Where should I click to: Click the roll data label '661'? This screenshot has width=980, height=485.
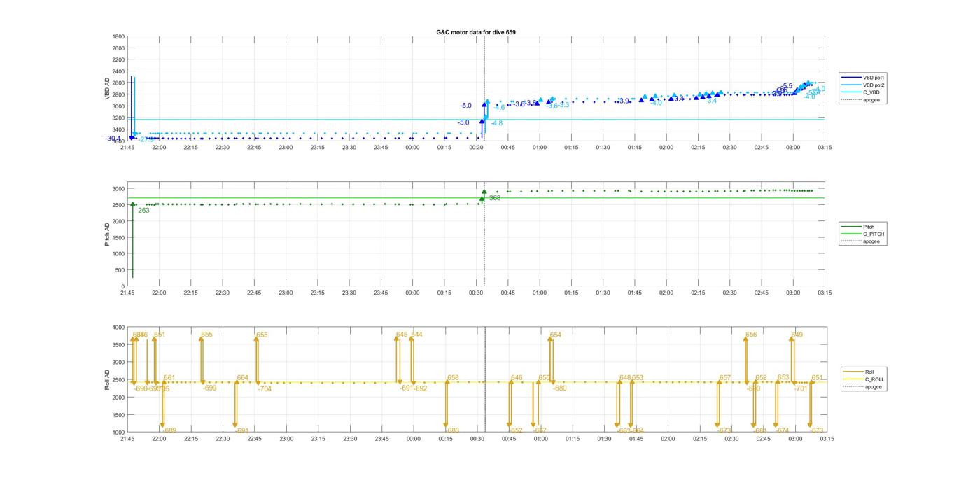169,378
